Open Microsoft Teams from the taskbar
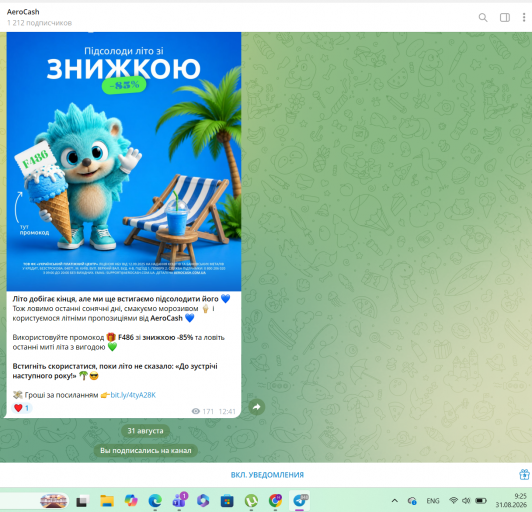This screenshot has height=512, width=532. [179, 500]
